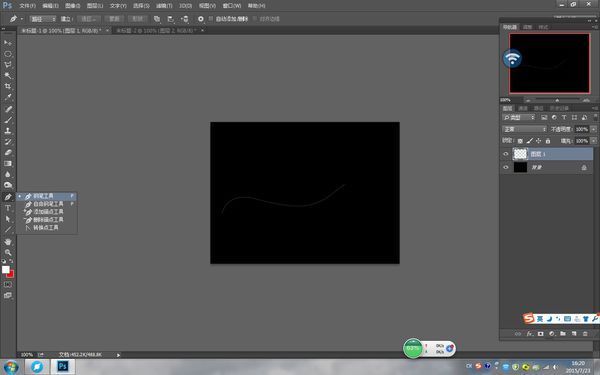Image resolution: width=600 pixels, height=375 pixels.
Task: Toggle the 自动添加/删除 checkbox in options bar
Action: pos(211,19)
